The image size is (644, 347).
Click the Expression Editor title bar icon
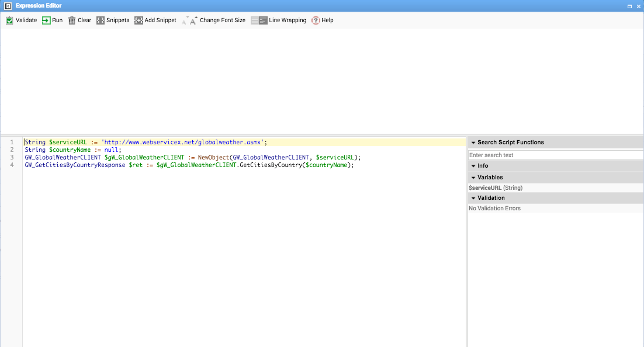pyautogui.click(x=8, y=6)
